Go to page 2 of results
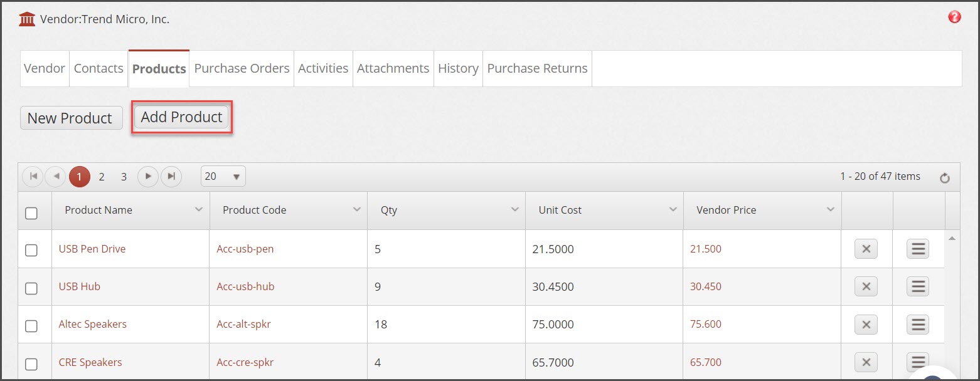Viewport: 980px width, 381px height. pos(102,177)
